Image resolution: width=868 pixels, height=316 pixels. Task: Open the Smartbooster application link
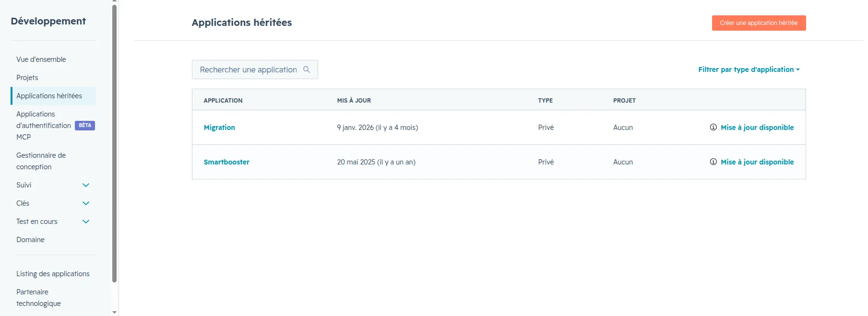226,162
